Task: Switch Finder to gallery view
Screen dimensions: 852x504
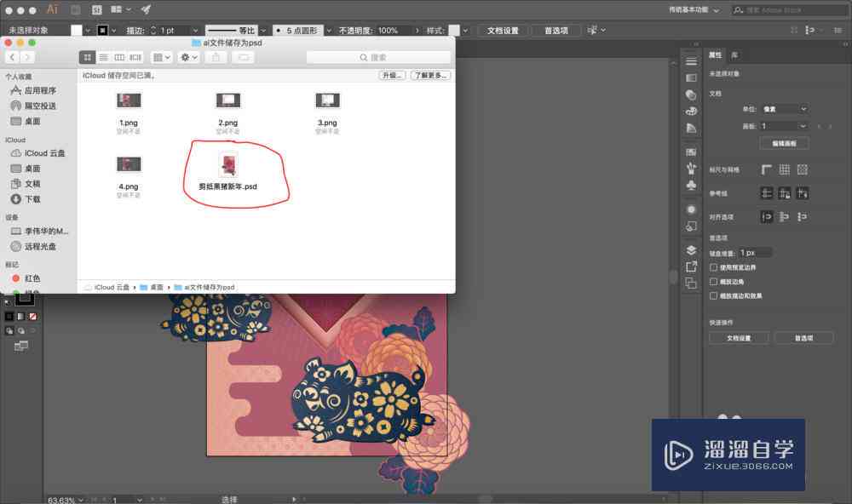Action: (135, 57)
